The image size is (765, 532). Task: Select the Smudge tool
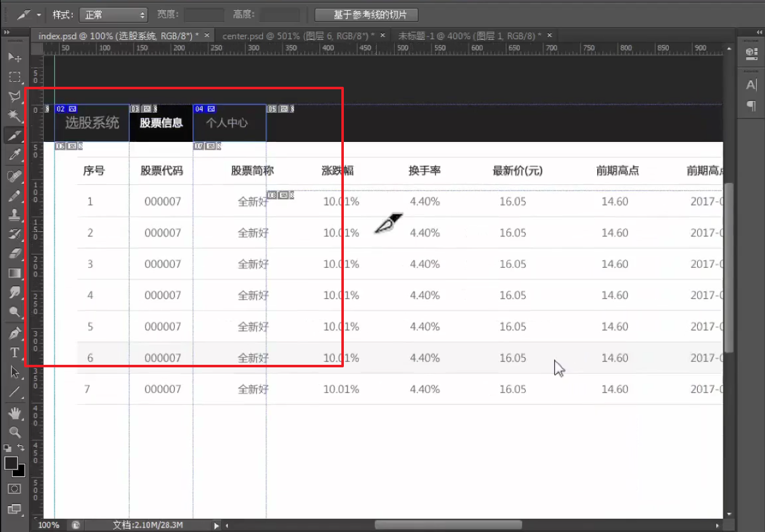click(15, 292)
